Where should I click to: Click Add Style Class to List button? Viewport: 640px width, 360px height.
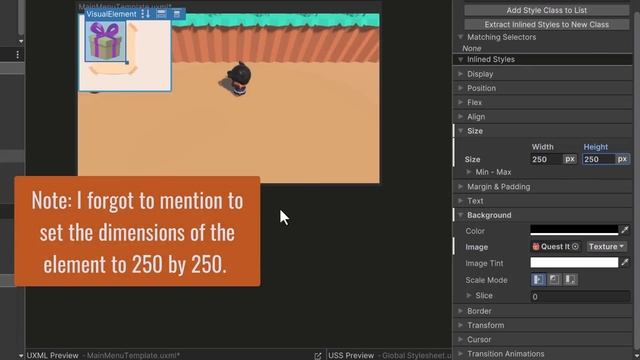click(x=547, y=10)
